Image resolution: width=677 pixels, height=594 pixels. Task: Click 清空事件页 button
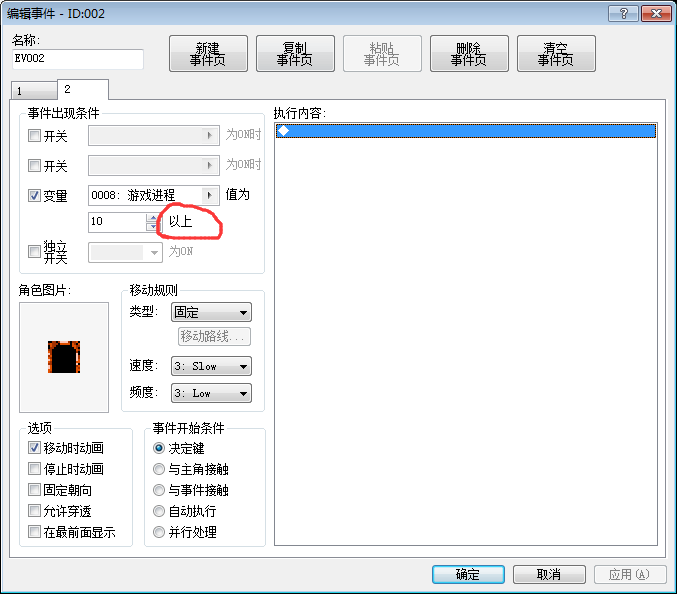[x=556, y=54]
